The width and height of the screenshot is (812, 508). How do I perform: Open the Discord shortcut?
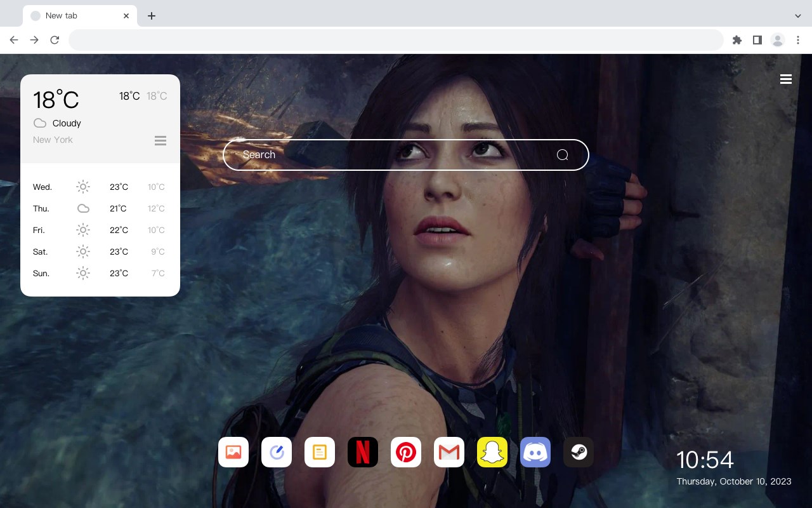coord(535,452)
